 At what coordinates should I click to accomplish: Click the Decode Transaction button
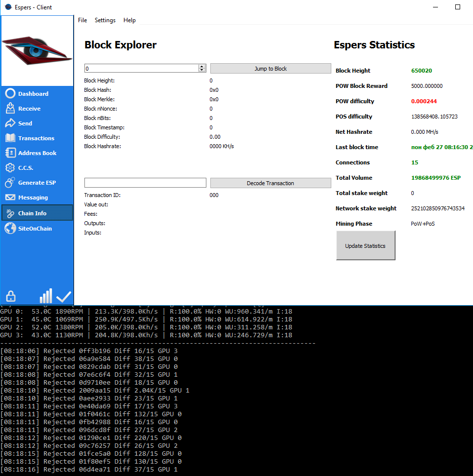pos(271,183)
